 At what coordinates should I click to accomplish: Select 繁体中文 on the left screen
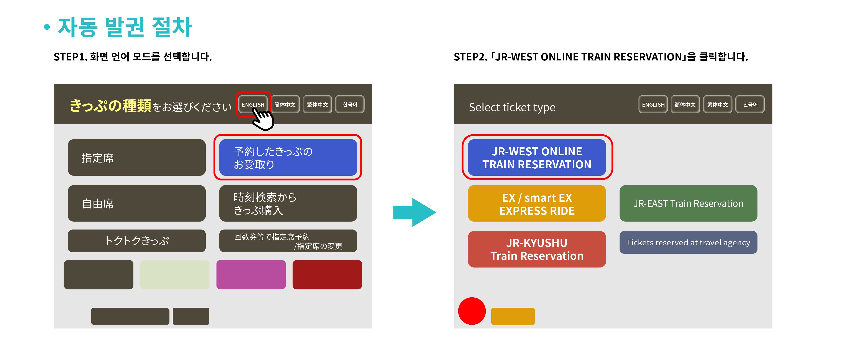[317, 104]
